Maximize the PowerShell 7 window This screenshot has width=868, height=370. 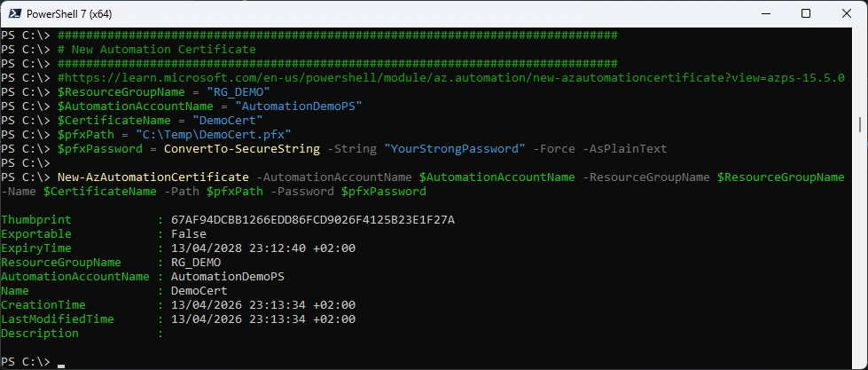click(x=805, y=13)
